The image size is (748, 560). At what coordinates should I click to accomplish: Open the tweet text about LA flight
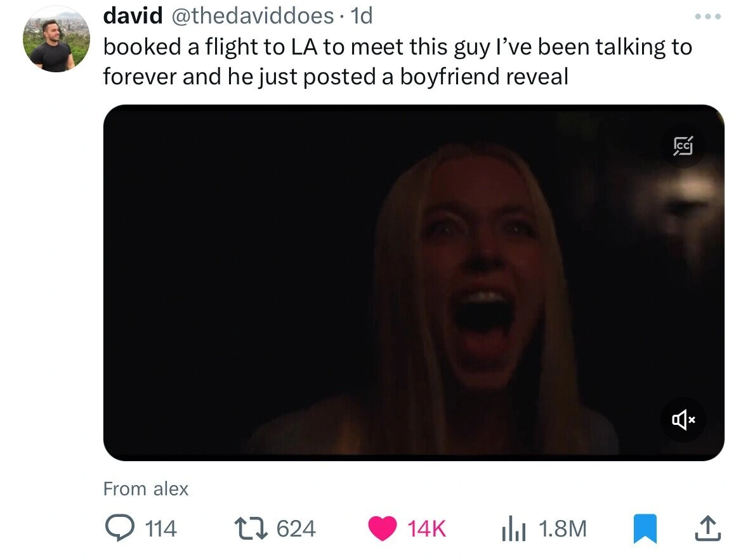coord(397,62)
